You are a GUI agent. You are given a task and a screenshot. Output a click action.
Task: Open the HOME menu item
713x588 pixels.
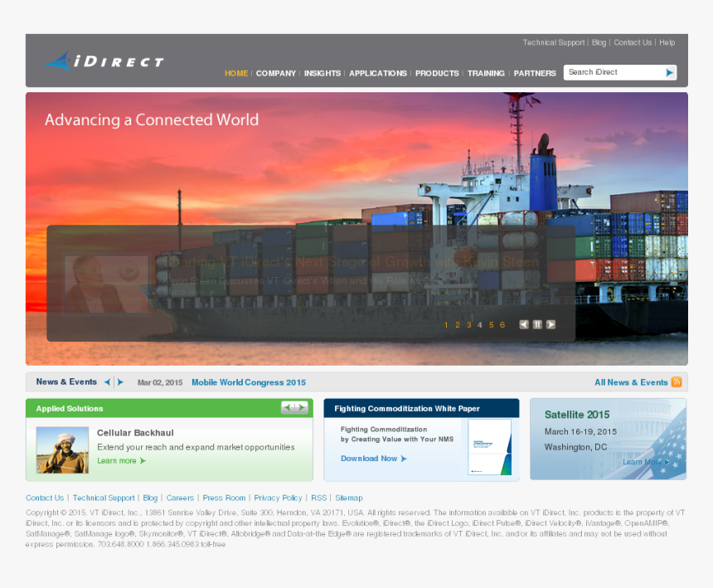coord(236,73)
